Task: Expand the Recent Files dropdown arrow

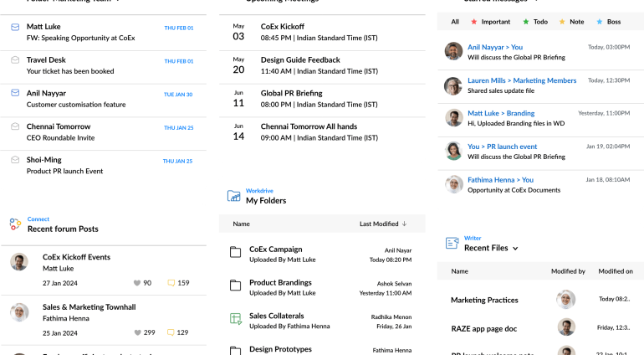Action: click(515, 249)
